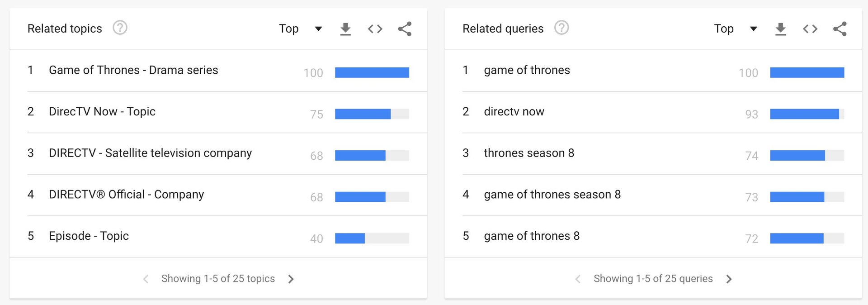This screenshot has width=868, height=305.
Task: Expand the Top dropdown in Related topics
Action: coord(301,29)
